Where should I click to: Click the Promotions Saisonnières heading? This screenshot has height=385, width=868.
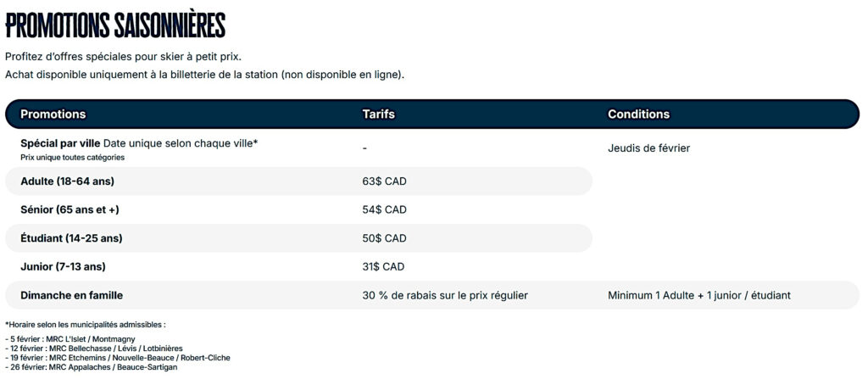pyautogui.click(x=115, y=25)
